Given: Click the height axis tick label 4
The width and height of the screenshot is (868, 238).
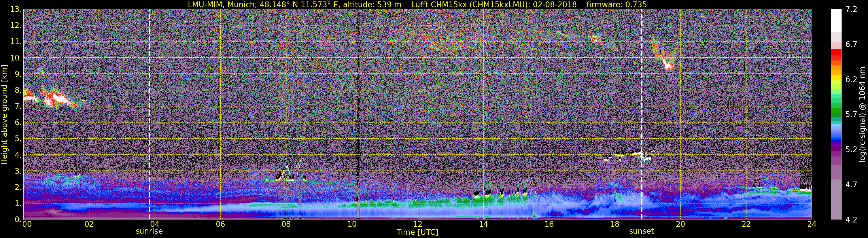Looking at the screenshot, I should (x=18, y=155).
